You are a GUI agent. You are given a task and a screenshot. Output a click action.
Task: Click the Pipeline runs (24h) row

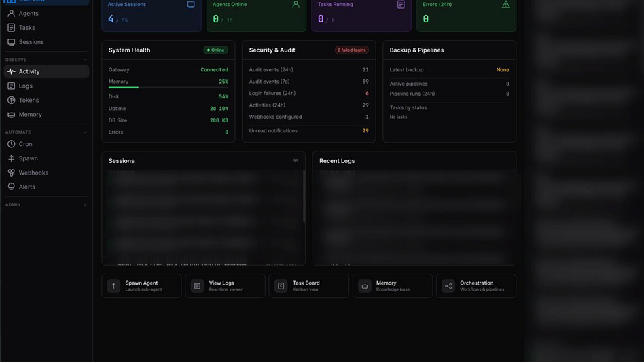[449, 94]
